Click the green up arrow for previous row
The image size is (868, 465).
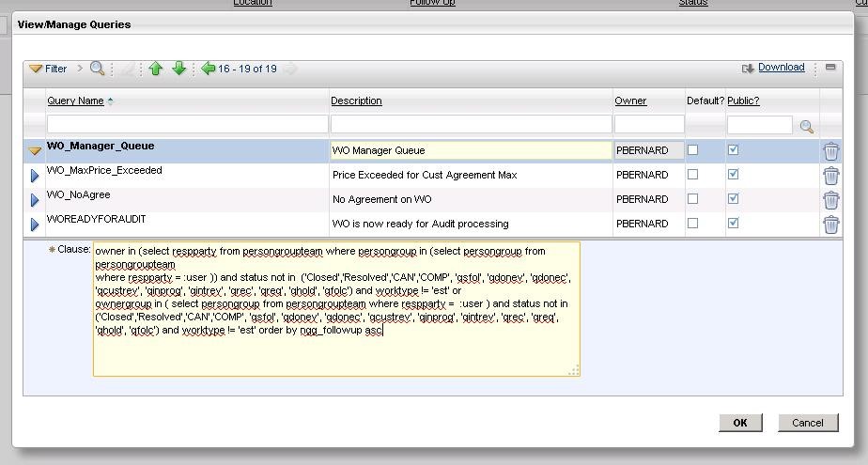(156, 69)
